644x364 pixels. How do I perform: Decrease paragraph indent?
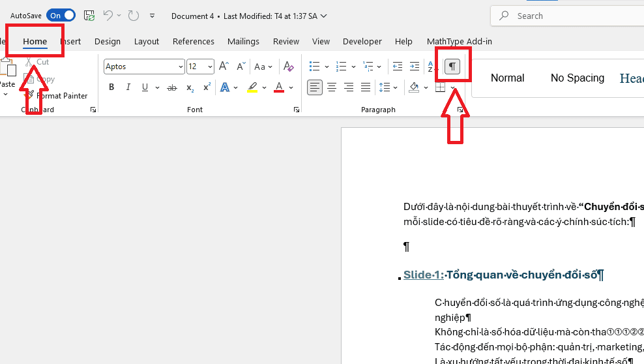click(398, 66)
